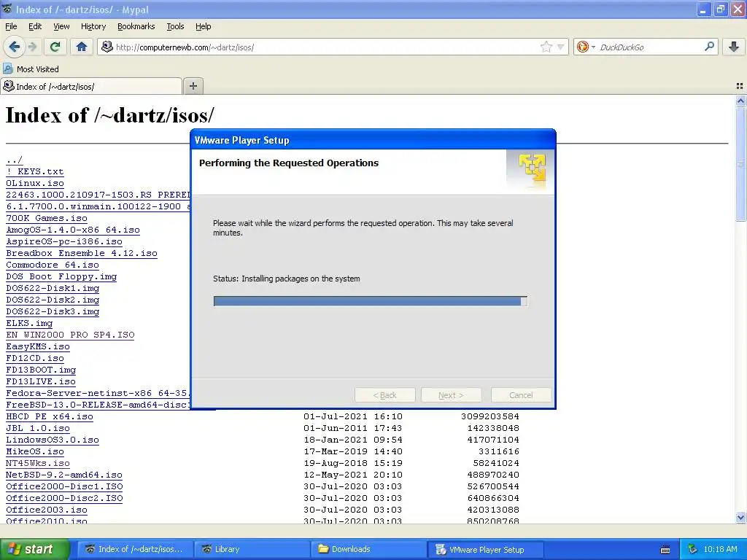
Task: Open the JBL 1.0.iso link
Action: (38, 428)
